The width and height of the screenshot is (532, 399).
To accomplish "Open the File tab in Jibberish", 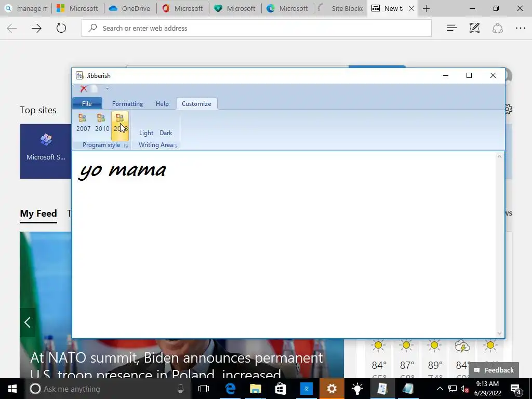I will (87, 103).
